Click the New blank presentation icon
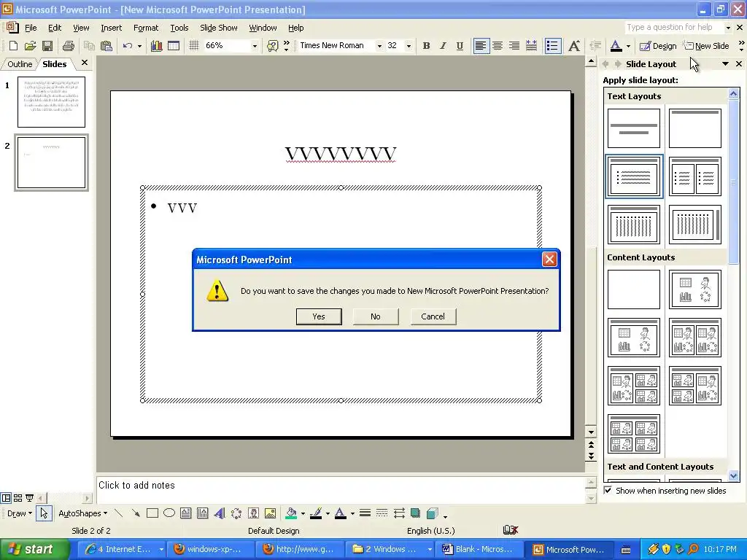This screenshot has width=747, height=560. (13, 46)
